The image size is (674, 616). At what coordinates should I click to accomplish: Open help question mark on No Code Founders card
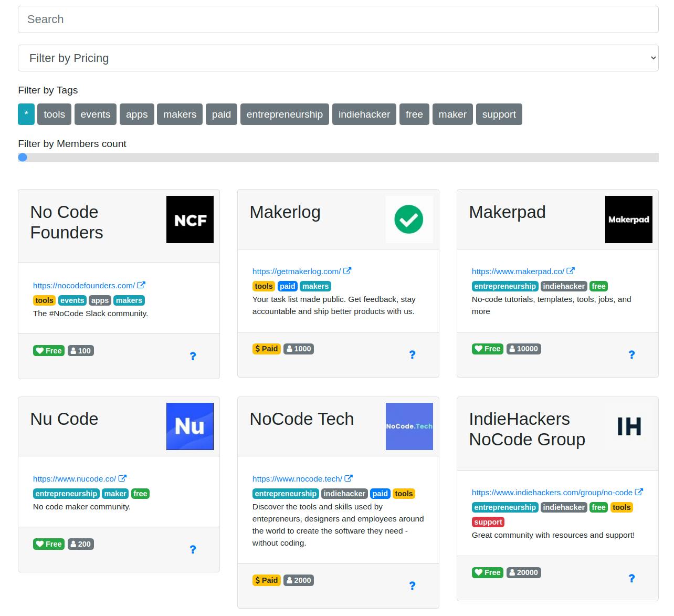pos(193,356)
